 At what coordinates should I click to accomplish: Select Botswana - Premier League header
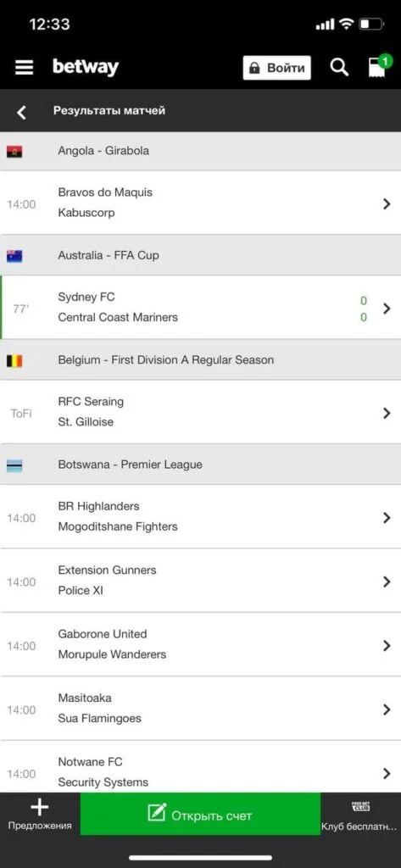click(200, 465)
